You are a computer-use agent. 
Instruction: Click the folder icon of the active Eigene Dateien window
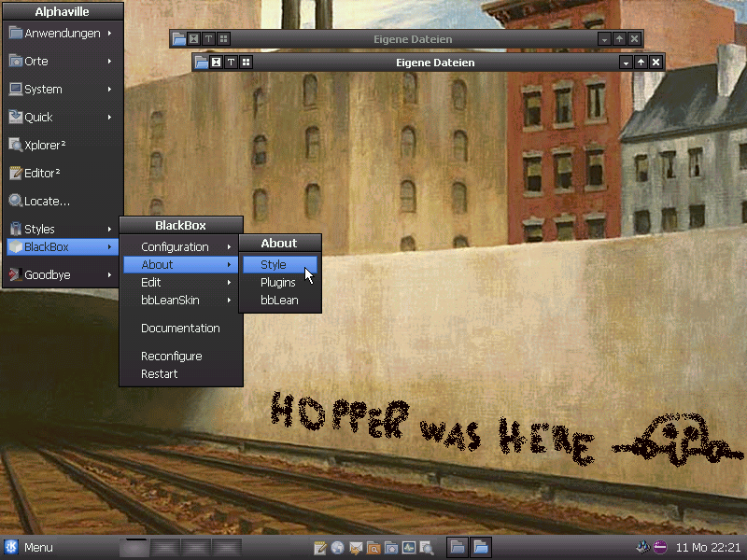[x=202, y=63]
